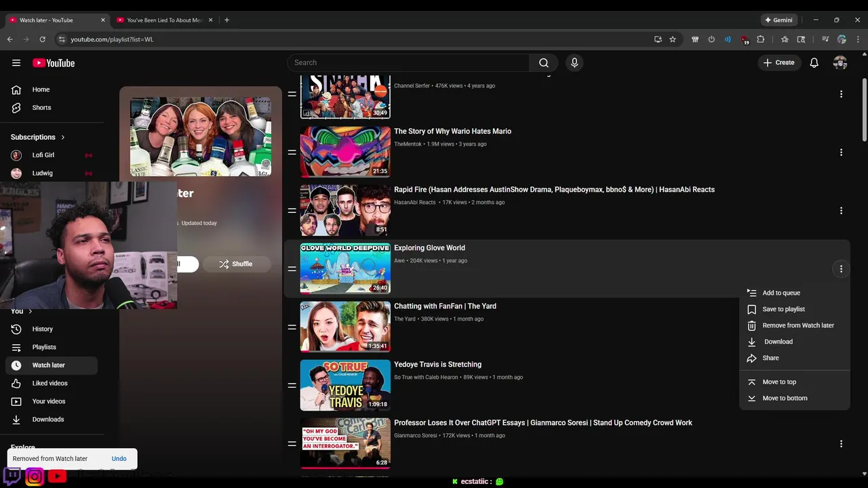Expand the Subscriptions section

click(x=38, y=137)
